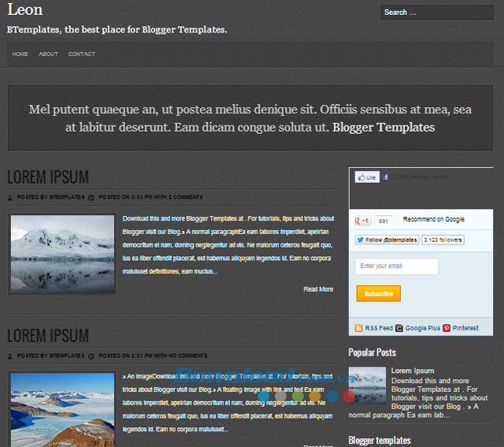504x447 pixels.
Task: Click WITH NO COMMENTS post meta text
Action: 180,356
